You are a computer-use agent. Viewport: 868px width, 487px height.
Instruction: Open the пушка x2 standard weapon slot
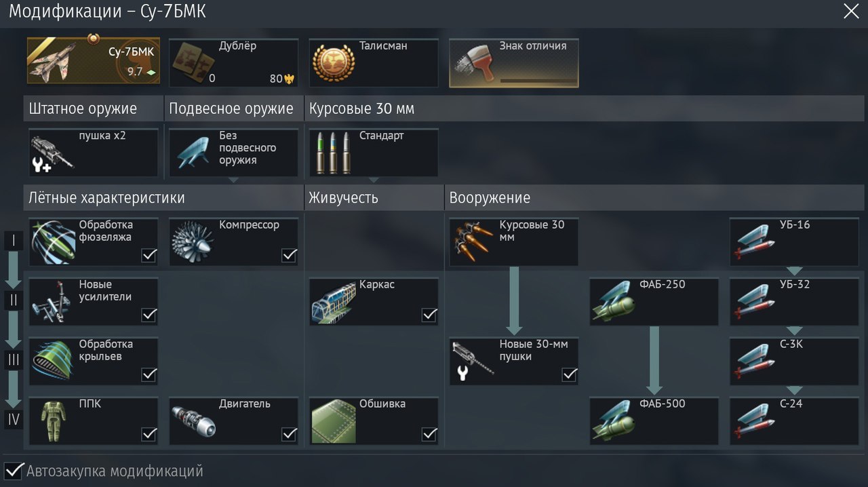(94, 153)
